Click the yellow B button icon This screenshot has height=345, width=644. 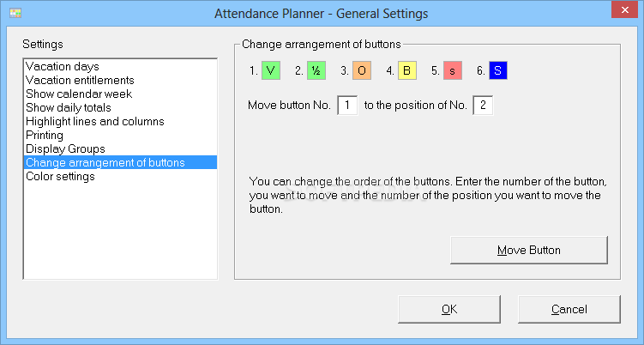407,70
